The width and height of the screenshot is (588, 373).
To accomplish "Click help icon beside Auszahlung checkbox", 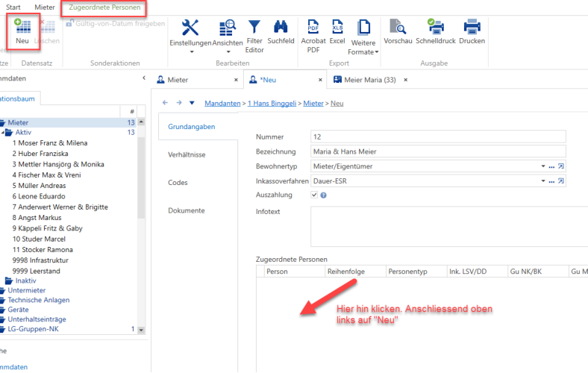I will [323, 195].
